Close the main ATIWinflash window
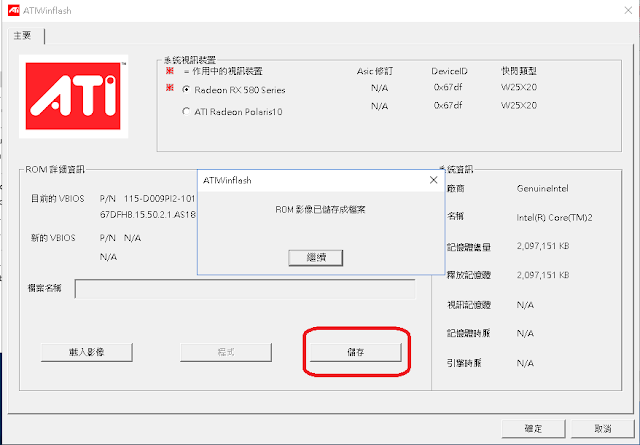Screen dimensions: 640x445 pyautogui.click(x=628, y=11)
